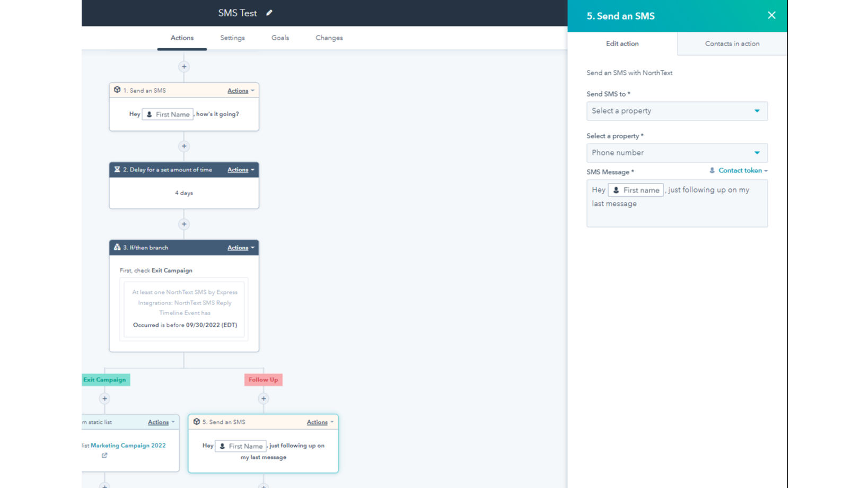The image size is (868, 488).
Task: Click the pencil icon to rename SMS Test
Action: click(269, 12)
